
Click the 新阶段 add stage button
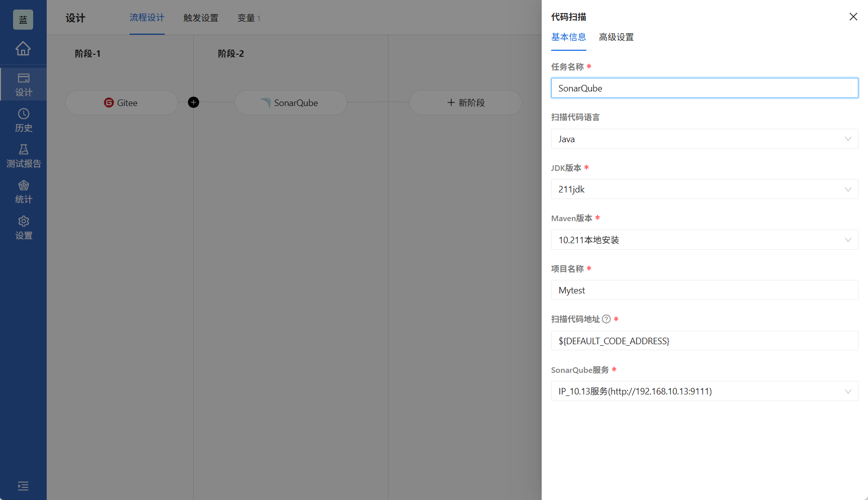coord(465,103)
